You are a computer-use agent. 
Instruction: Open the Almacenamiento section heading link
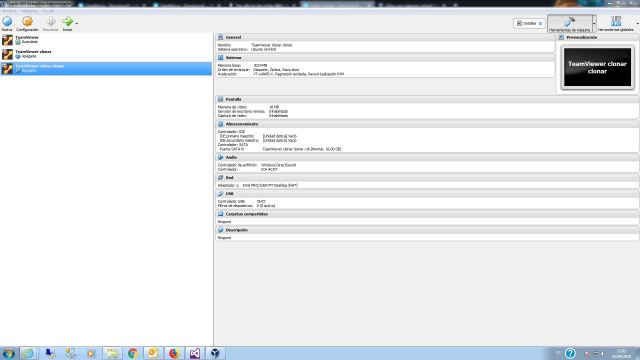[x=242, y=124]
